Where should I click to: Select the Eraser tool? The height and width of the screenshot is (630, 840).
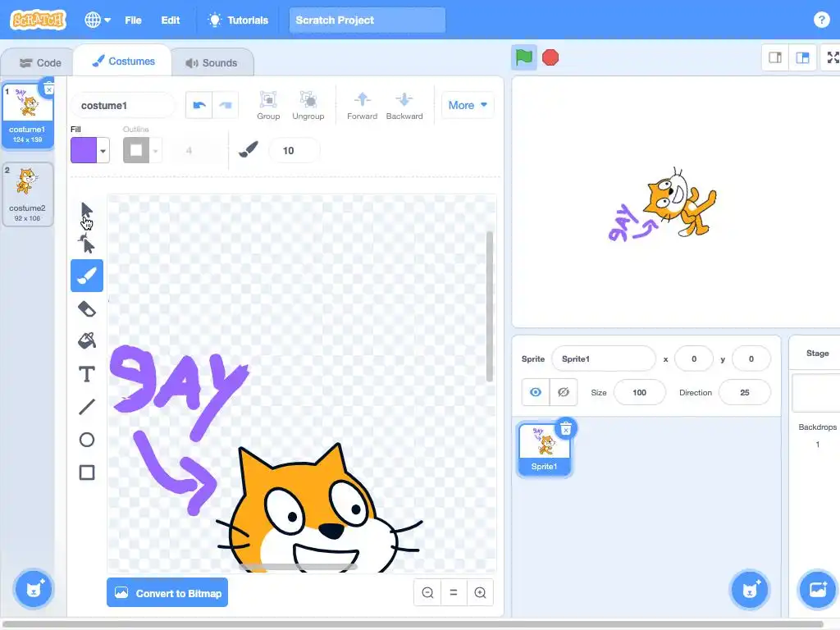87,308
